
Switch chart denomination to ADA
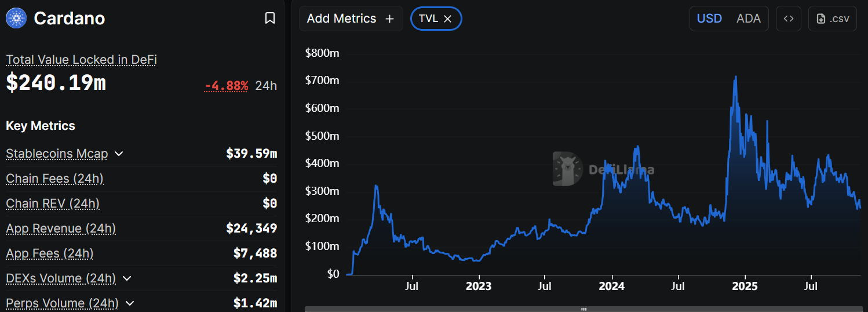click(748, 19)
